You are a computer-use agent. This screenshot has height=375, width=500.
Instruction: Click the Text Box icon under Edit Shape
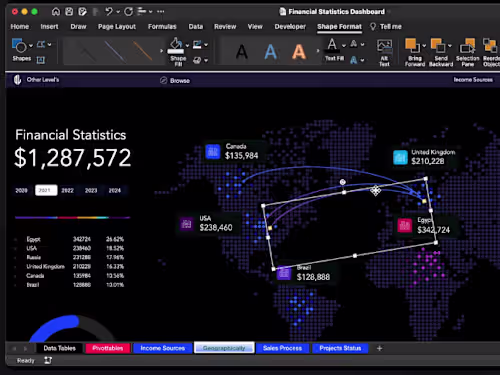[x=41, y=60]
